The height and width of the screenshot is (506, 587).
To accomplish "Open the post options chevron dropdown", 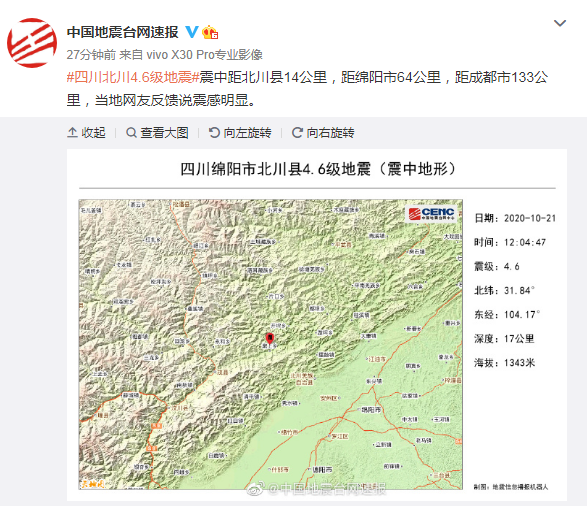I will click(x=560, y=23).
